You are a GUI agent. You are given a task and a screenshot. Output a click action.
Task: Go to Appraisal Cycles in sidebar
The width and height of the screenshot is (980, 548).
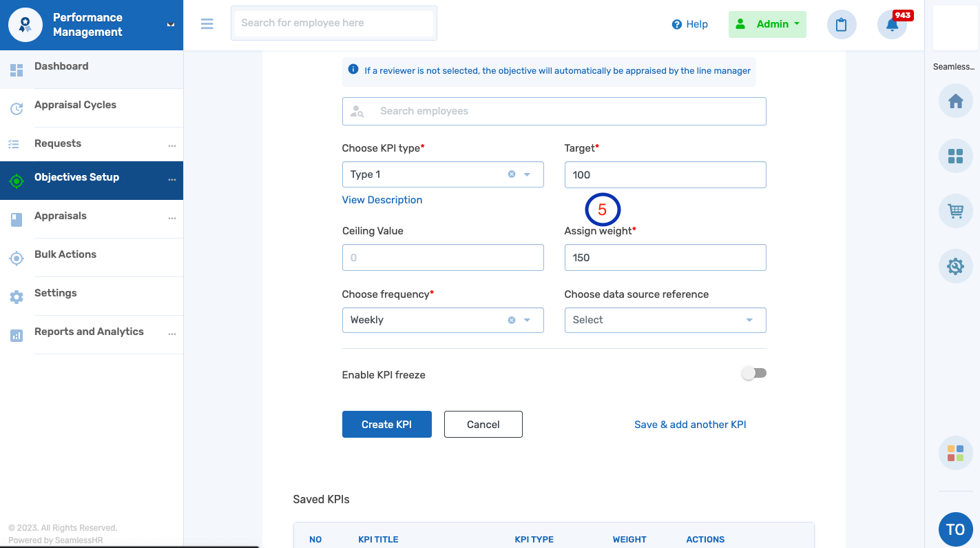tap(75, 105)
